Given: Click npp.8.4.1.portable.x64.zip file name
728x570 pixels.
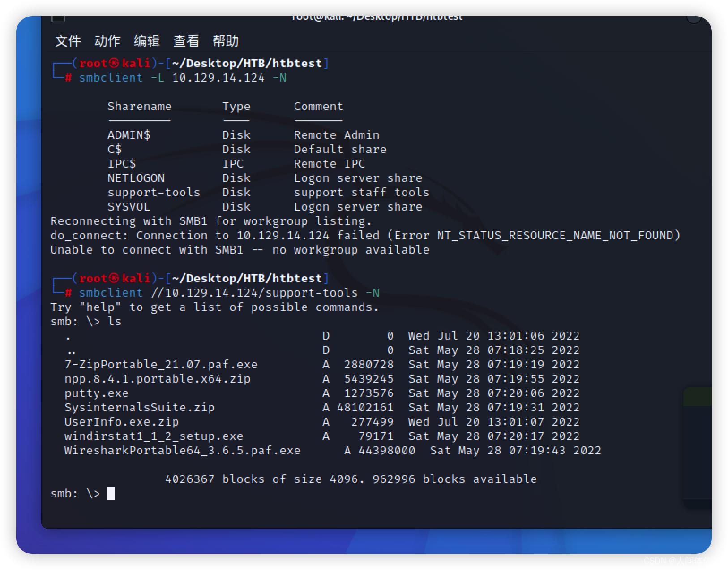Looking at the screenshot, I should click(x=158, y=379).
